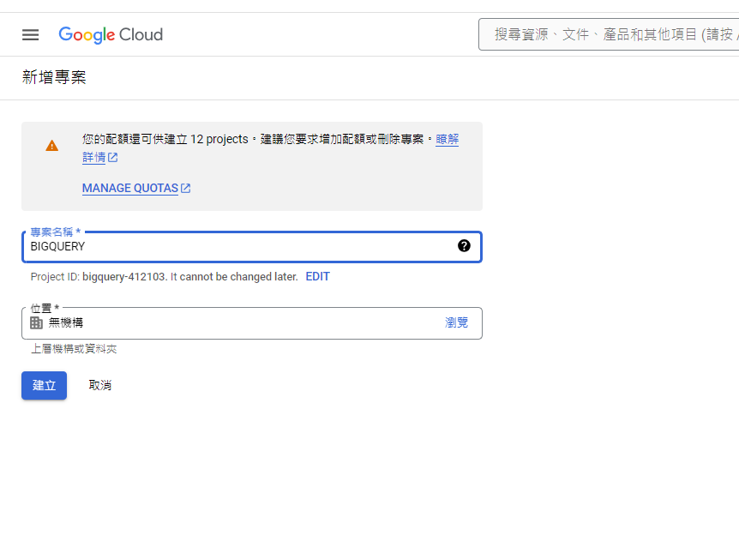739x560 pixels.
Task: Click the 新增專案 page title
Action: [54, 77]
